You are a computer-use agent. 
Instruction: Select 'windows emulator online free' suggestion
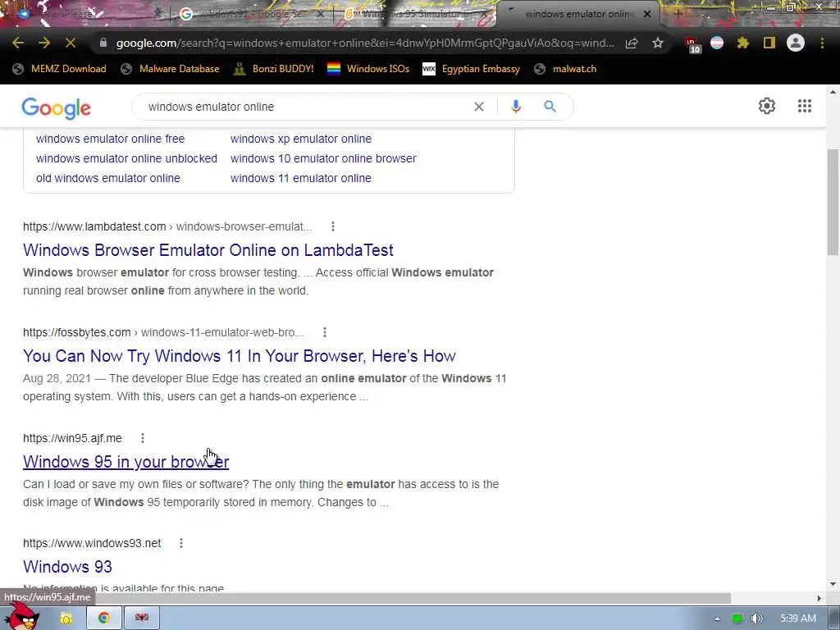point(111,139)
